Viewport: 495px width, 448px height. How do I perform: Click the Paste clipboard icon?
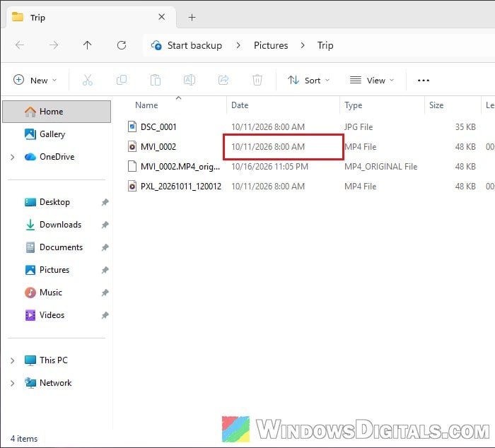[x=156, y=80]
